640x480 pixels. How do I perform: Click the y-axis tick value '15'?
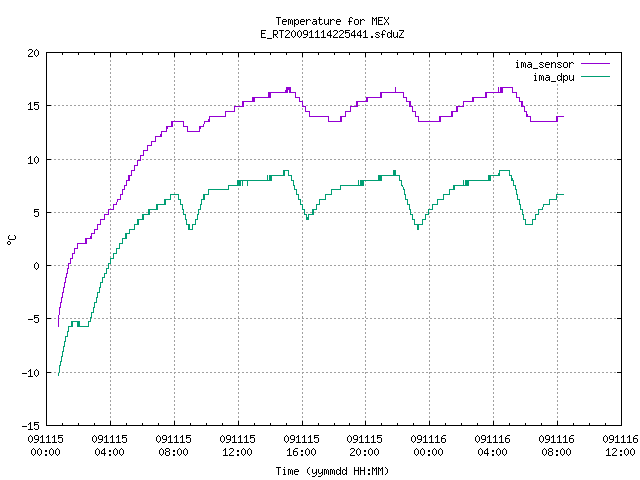(33, 106)
